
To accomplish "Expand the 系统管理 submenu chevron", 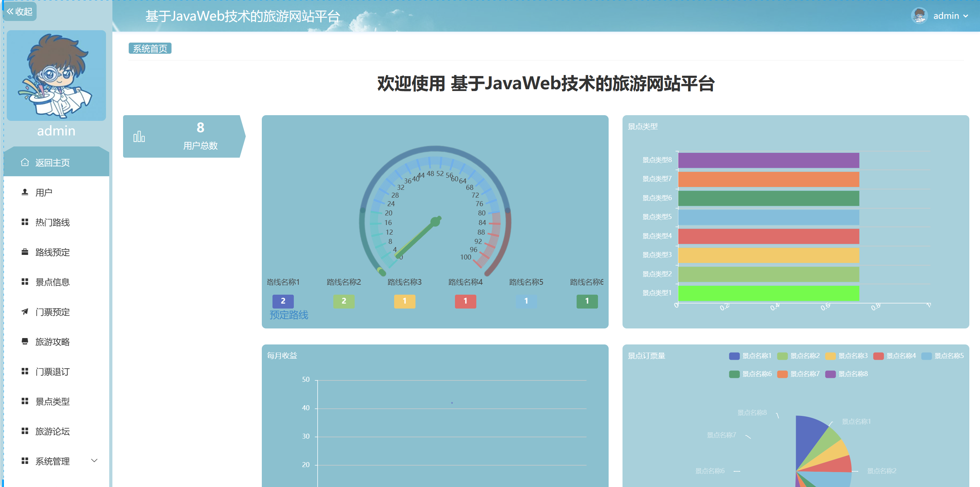I will (94, 461).
